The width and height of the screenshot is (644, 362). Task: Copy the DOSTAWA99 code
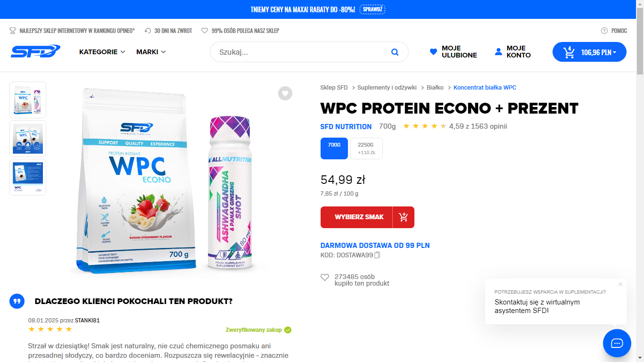[377, 255]
